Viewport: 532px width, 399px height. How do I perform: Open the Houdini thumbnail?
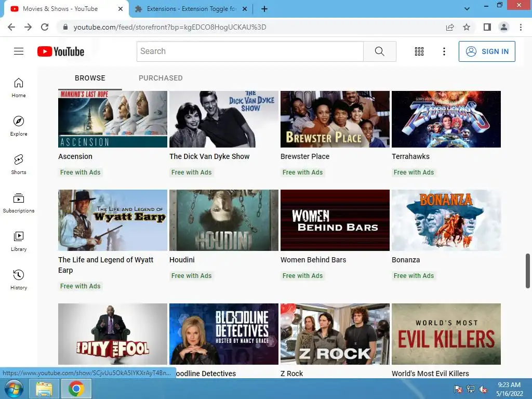pyautogui.click(x=223, y=220)
